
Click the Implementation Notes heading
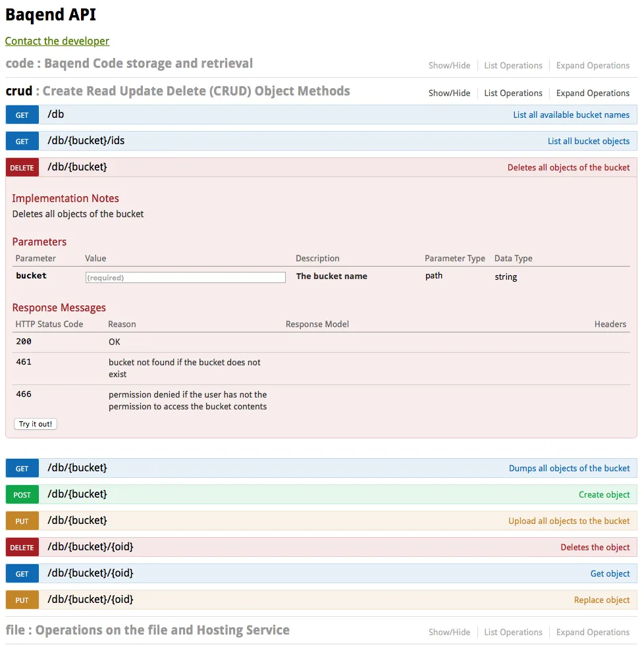click(65, 198)
